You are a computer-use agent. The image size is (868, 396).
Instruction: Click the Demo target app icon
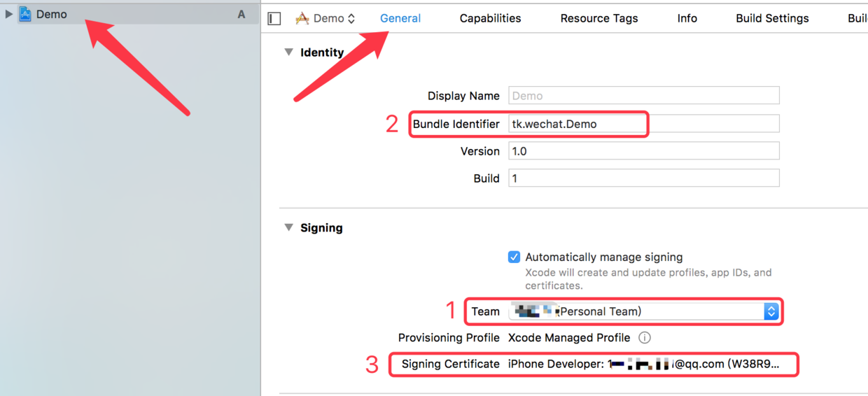302,19
